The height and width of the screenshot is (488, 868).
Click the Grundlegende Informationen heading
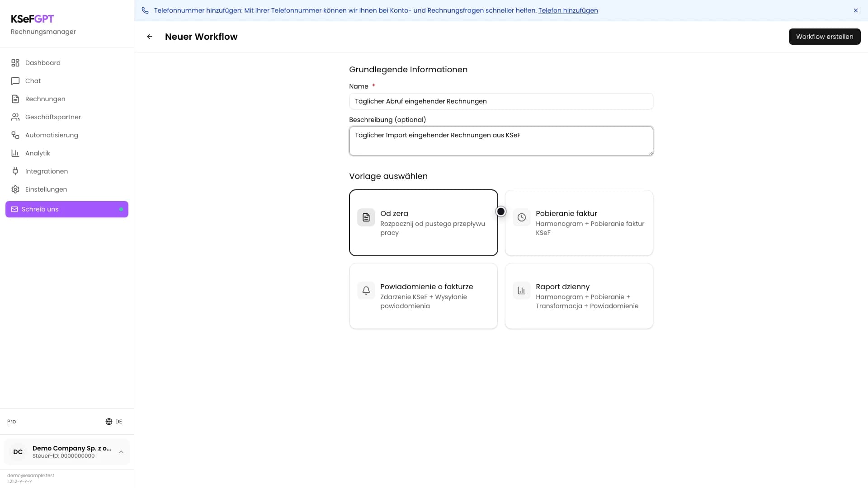[x=408, y=70]
